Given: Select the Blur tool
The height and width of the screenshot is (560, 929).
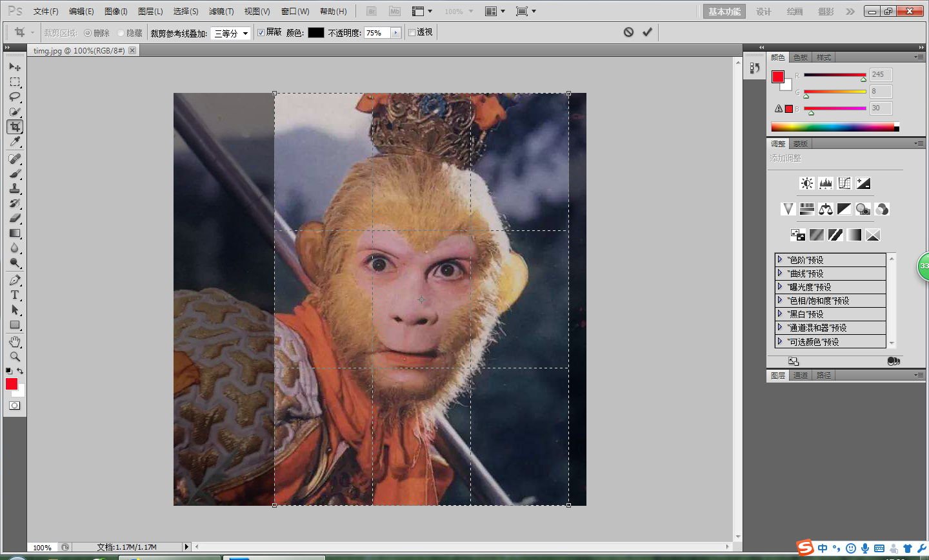Looking at the screenshot, I should 15,248.
